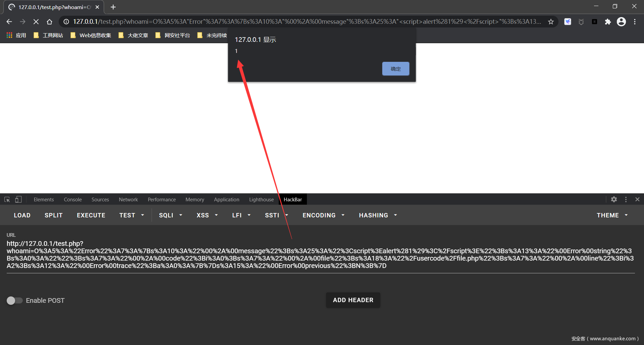Expand the SQLI dropdown menu
The width and height of the screenshot is (644, 345).
[x=170, y=215]
